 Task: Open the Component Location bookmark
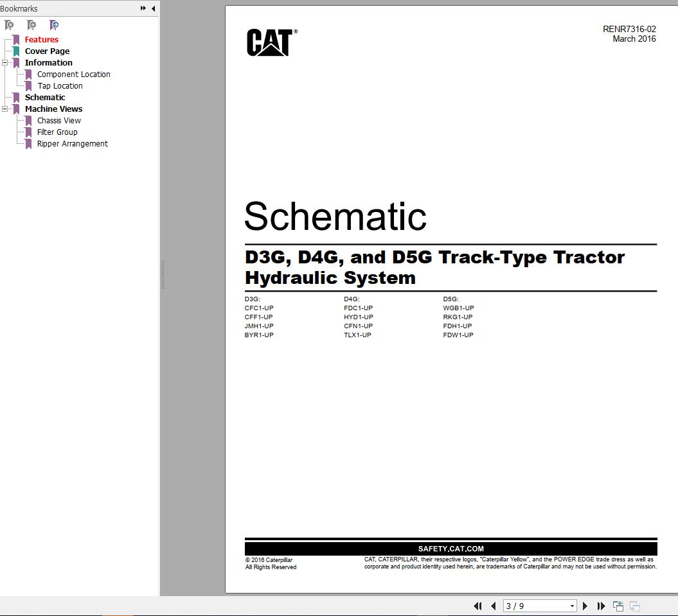click(73, 74)
